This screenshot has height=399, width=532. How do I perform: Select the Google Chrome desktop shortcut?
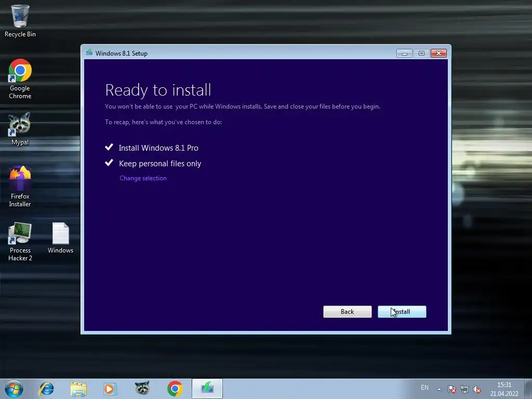pos(20,79)
